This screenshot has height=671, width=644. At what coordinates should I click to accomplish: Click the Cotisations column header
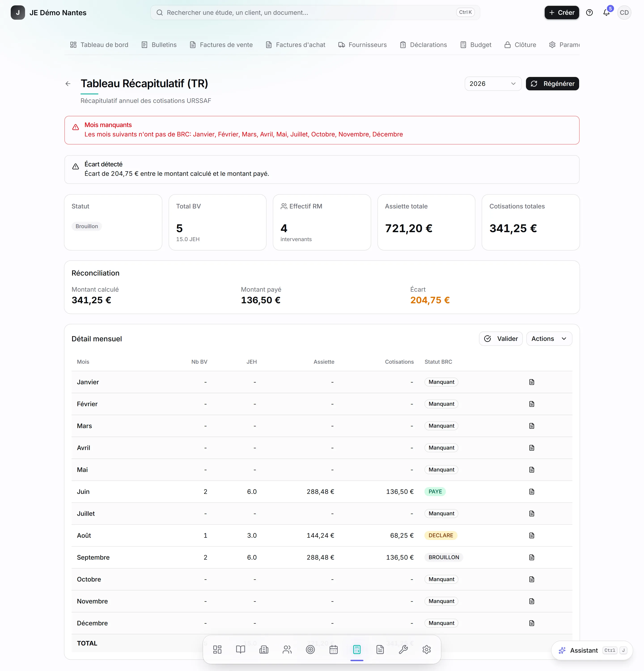pos(399,362)
